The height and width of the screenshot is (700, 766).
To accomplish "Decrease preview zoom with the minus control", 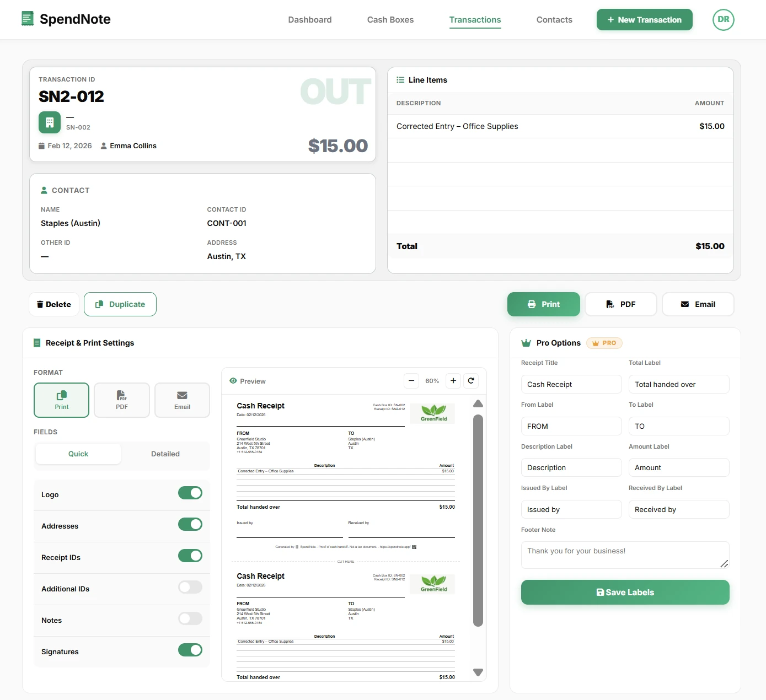I will 411,380.
